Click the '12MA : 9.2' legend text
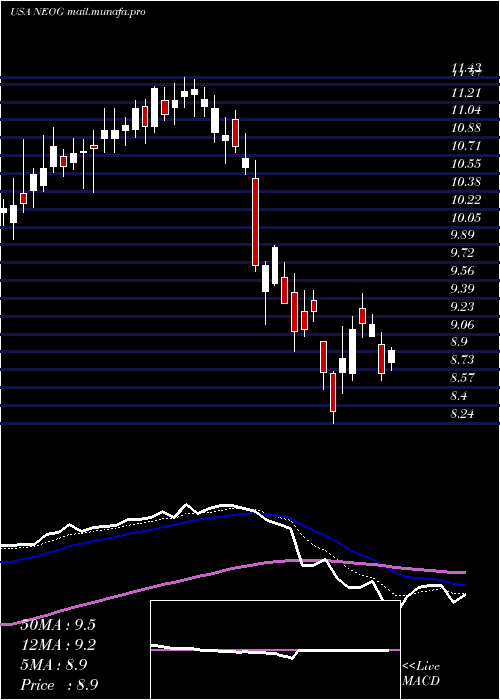 coord(58,645)
